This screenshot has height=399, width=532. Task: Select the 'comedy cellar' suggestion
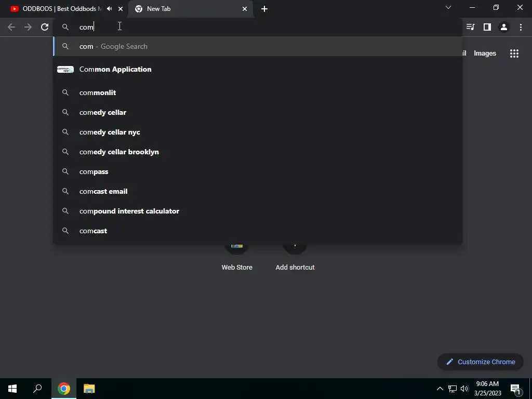258,112
